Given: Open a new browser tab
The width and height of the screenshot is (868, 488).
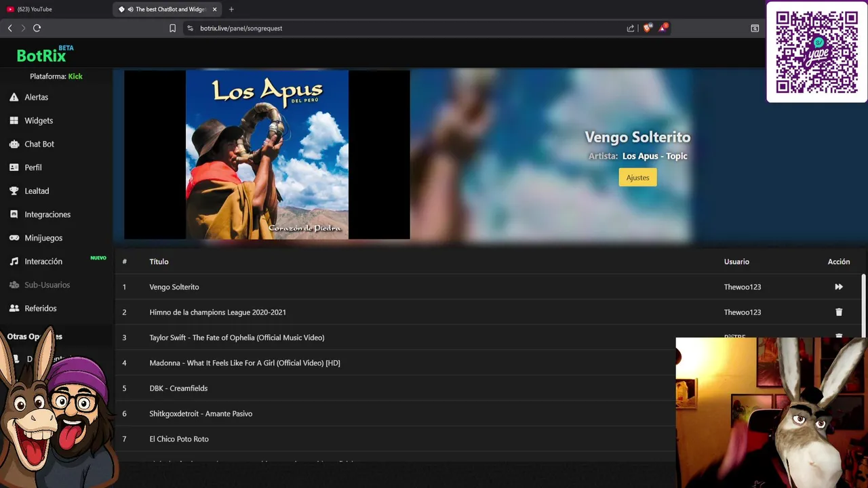Looking at the screenshot, I should tap(231, 9).
